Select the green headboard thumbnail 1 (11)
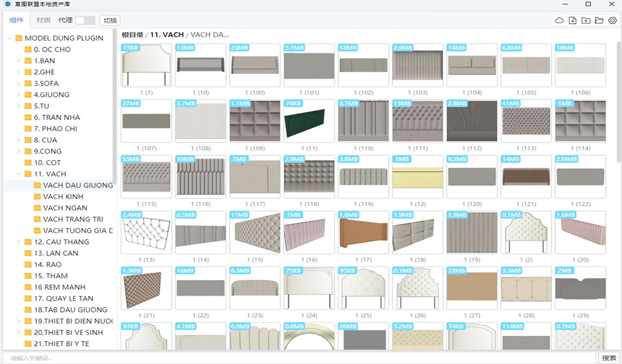The width and height of the screenshot is (622, 364). click(x=309, y=121)
